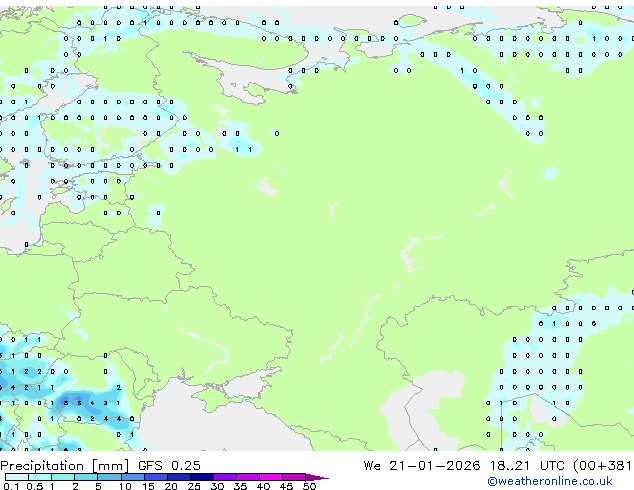Screen dimensions: 634x490
Task: Click the 'Precipitation [mm]' title text
Action: click(x=65, y=466)
